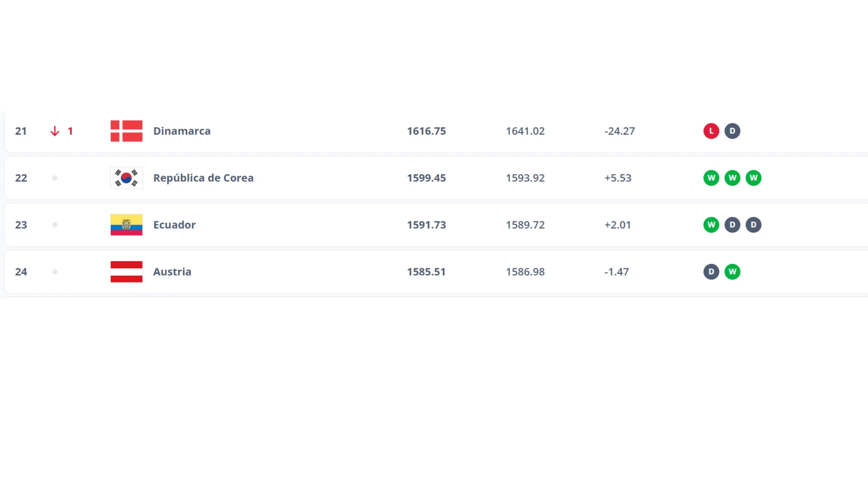
Task: Click Austria's points change -1.47
Action: [616, 272]
